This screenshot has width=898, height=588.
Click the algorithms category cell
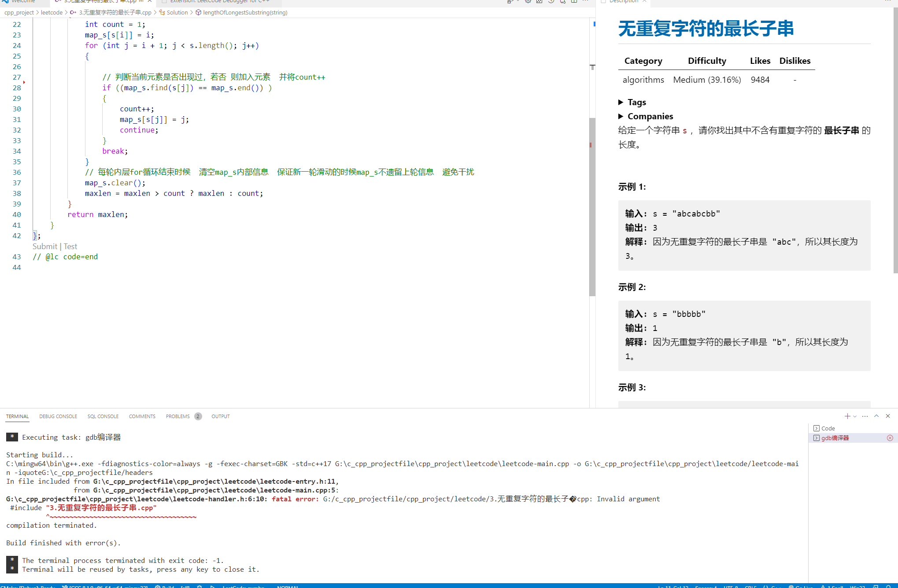643,80
